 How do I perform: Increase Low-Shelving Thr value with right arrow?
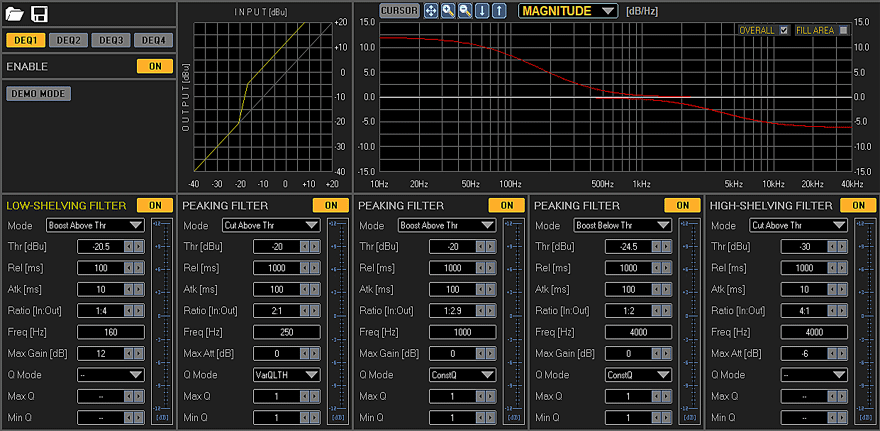pos(139,246)
